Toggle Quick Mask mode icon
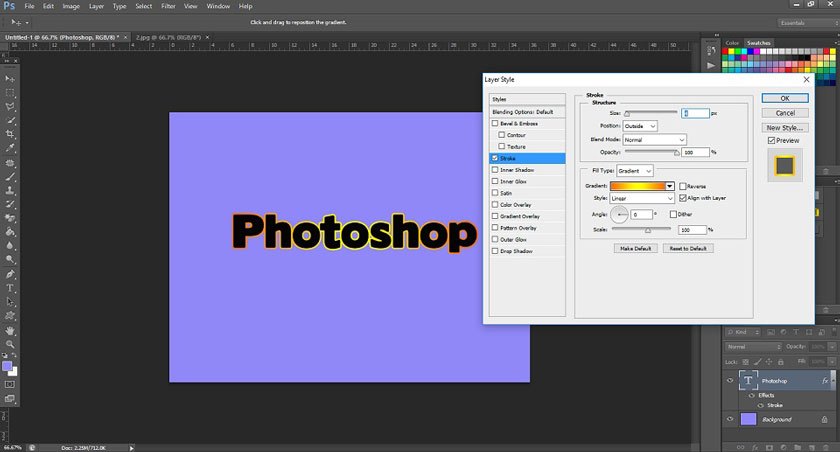 point(10,385)
